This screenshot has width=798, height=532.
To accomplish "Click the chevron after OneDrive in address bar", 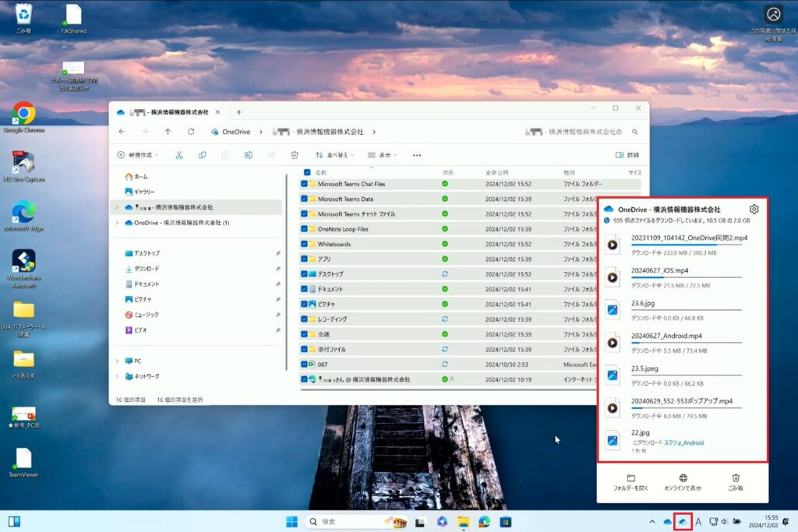I will coord(261,132).
